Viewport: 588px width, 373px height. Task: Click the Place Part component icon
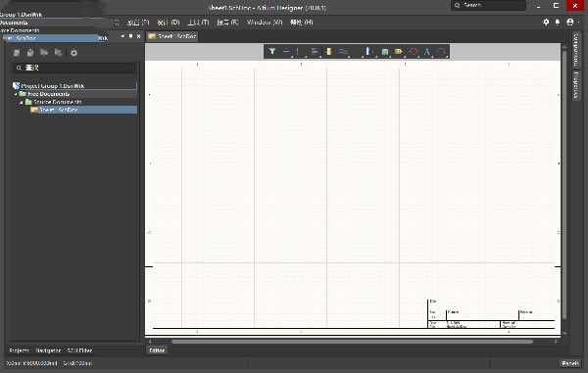329,51
